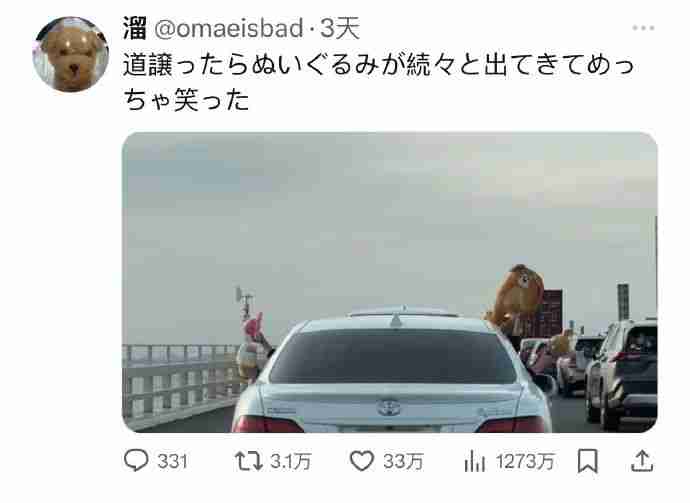Open the @omaeisbad handle link
Viewport: 690px width, 503px height.
(x=228, y=29)
